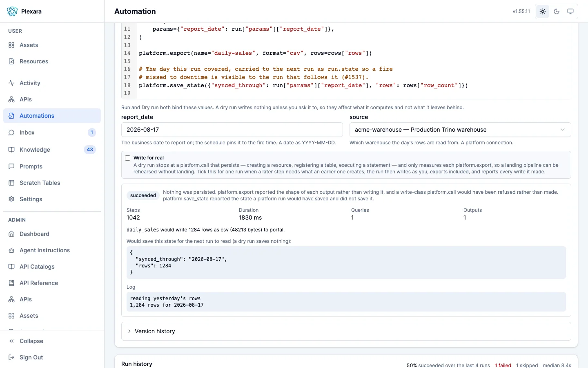
Task: Go to Inbox in the sidebar
Action: coord(52,132)
